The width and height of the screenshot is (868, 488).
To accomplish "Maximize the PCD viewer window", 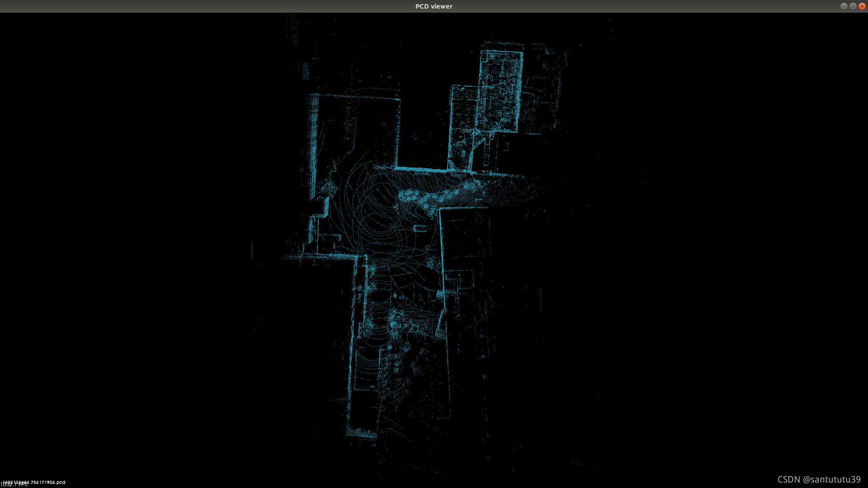I will (x=853, y=6).
